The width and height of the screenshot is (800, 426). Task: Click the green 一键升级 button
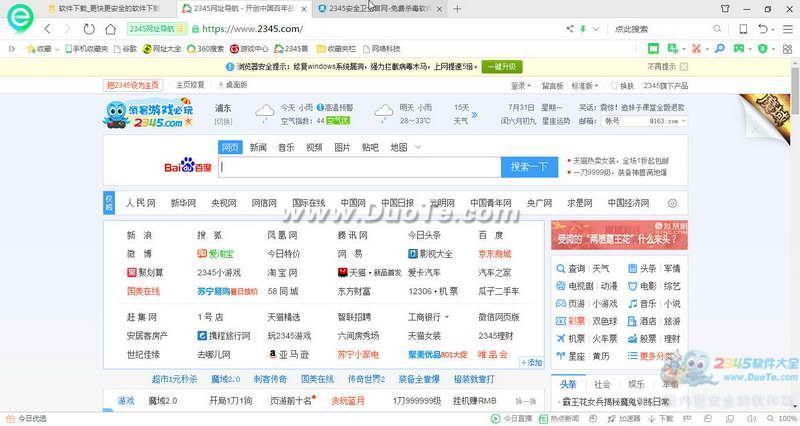[502, 67]
